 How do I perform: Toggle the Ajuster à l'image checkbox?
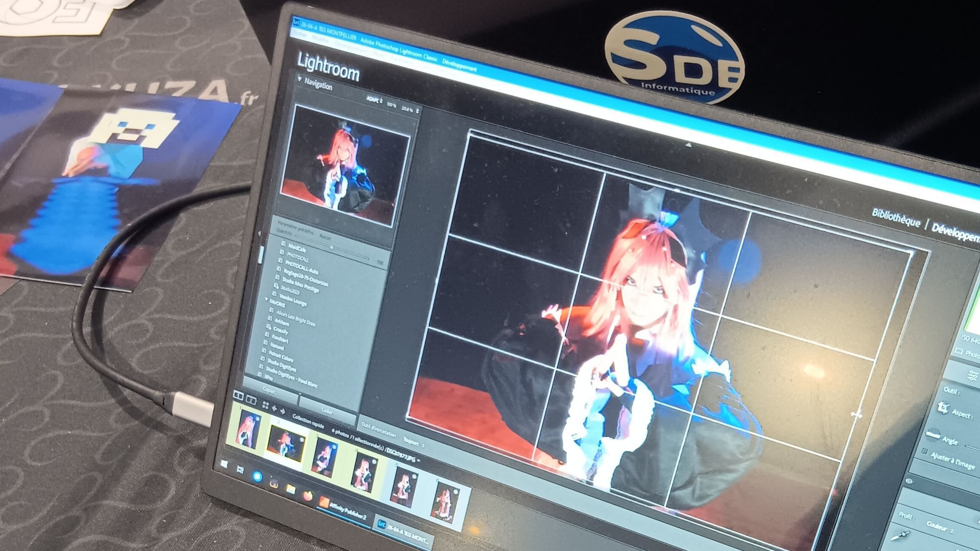click(x=924, y=451)
